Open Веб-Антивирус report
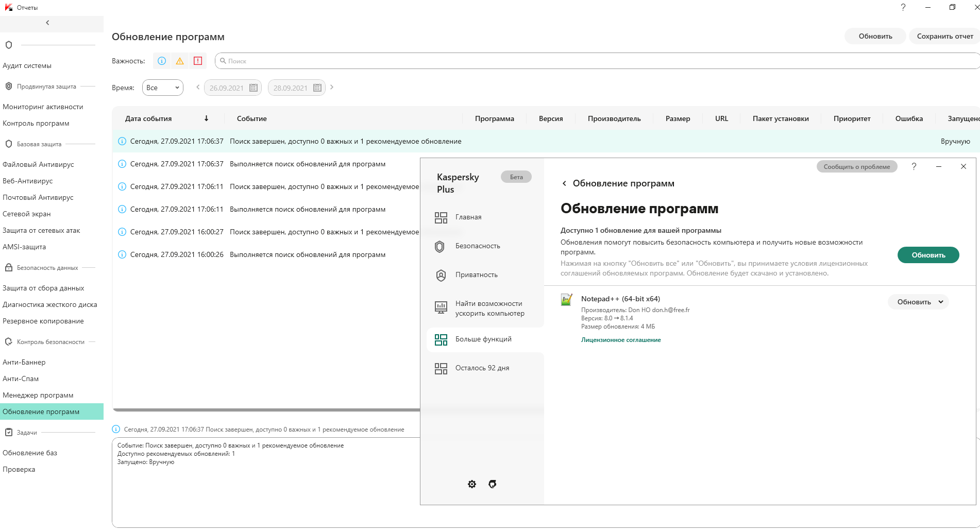Viewport: 980px width, 532px height. 28,181
